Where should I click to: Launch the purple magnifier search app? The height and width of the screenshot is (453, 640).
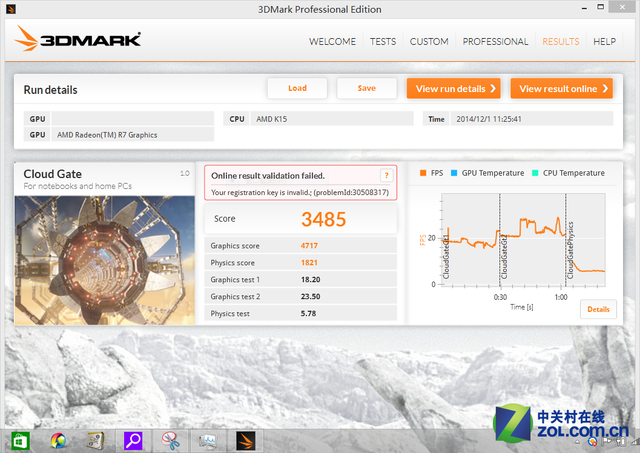point(133,440)
